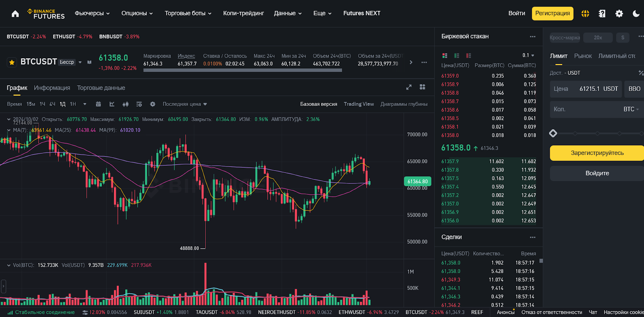This screenshot has height=317, width=644.
Task: Switch to the Информация tab
Action: click(x=52, y=88)
